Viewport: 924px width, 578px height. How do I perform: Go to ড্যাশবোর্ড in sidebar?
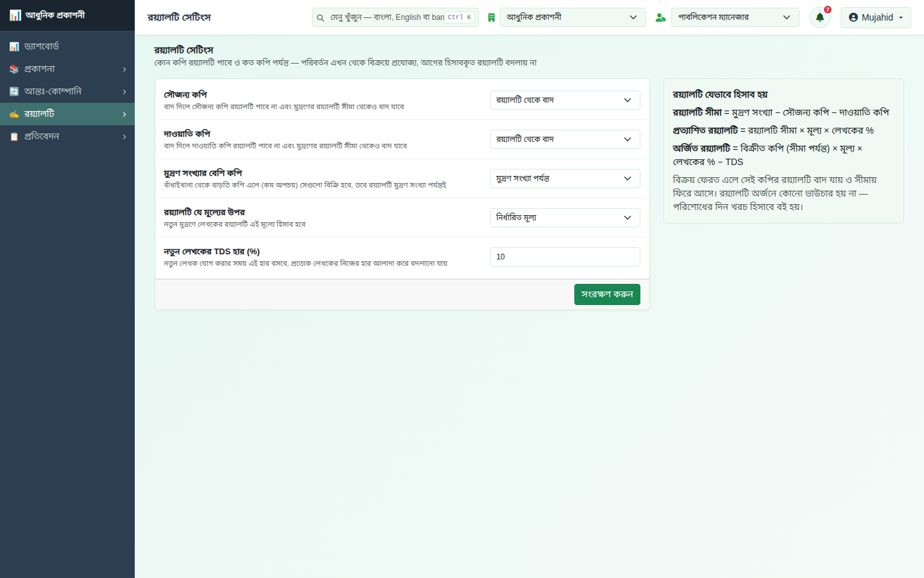coord(67,47)
